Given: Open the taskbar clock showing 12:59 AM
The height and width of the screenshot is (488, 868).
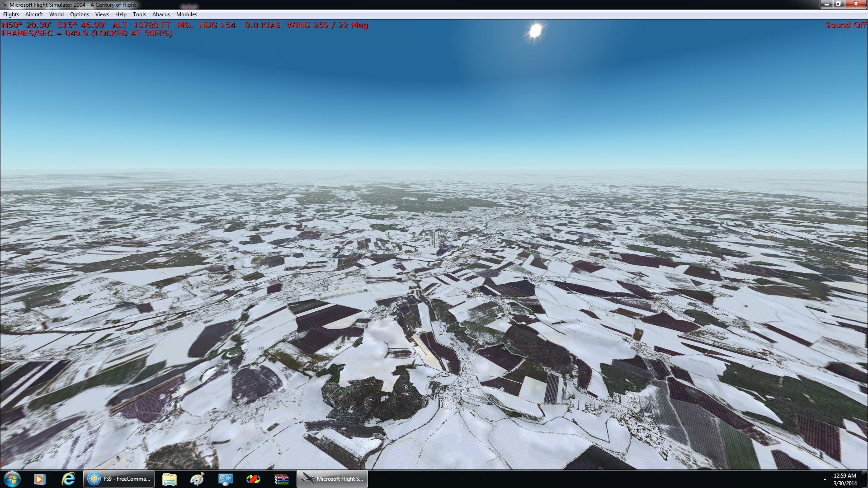Looking at the screenshot, I should click(844, 479).
